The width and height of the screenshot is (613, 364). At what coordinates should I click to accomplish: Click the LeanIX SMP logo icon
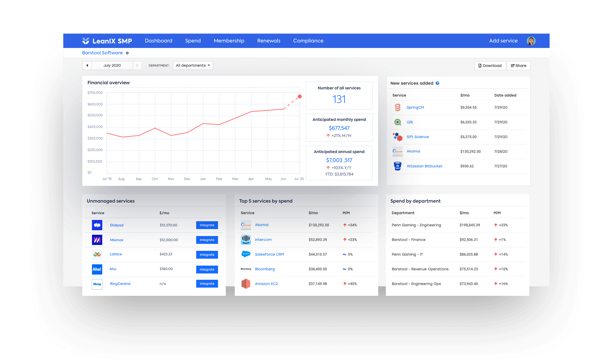[86, 41]
